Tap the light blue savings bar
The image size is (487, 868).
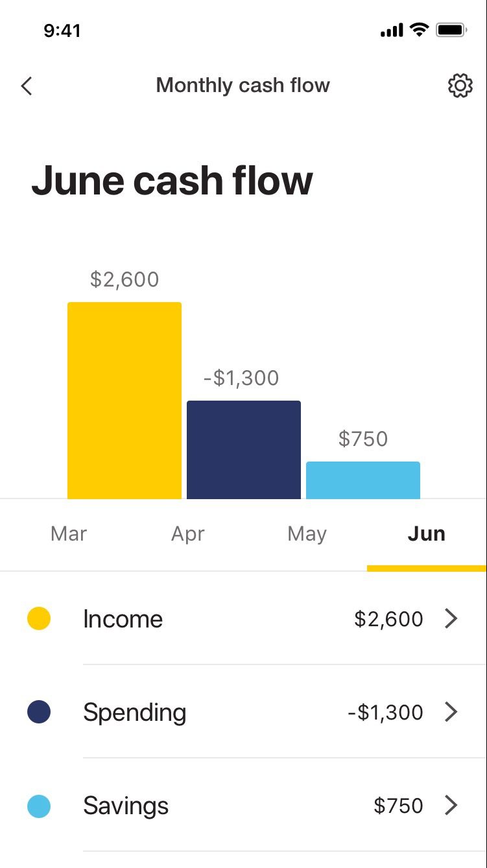[363, 480]
